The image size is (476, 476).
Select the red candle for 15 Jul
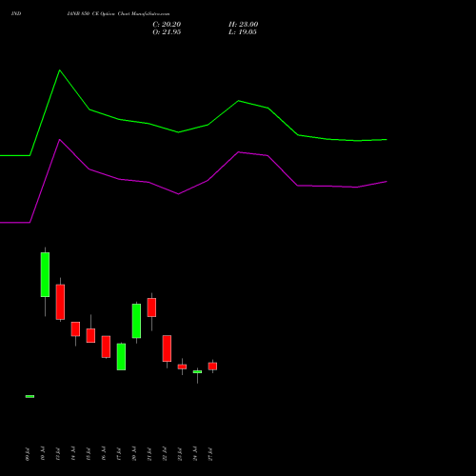(90, 335)
